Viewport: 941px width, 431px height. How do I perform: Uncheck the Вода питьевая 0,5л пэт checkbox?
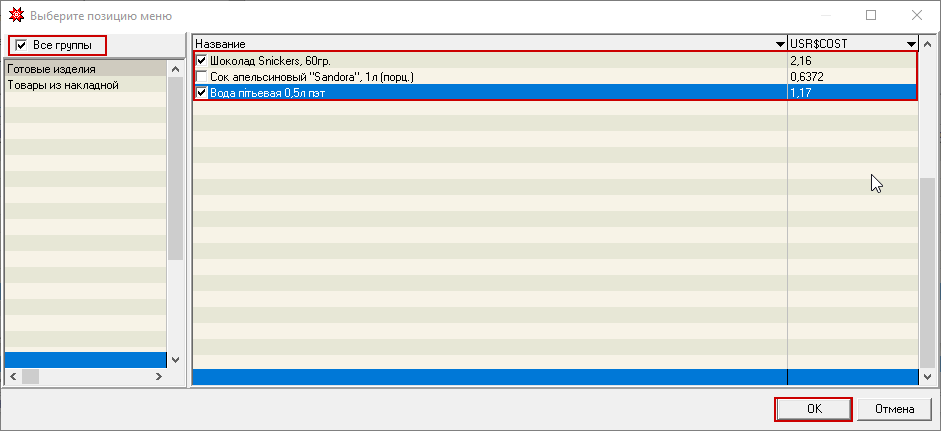click(202, 93)
